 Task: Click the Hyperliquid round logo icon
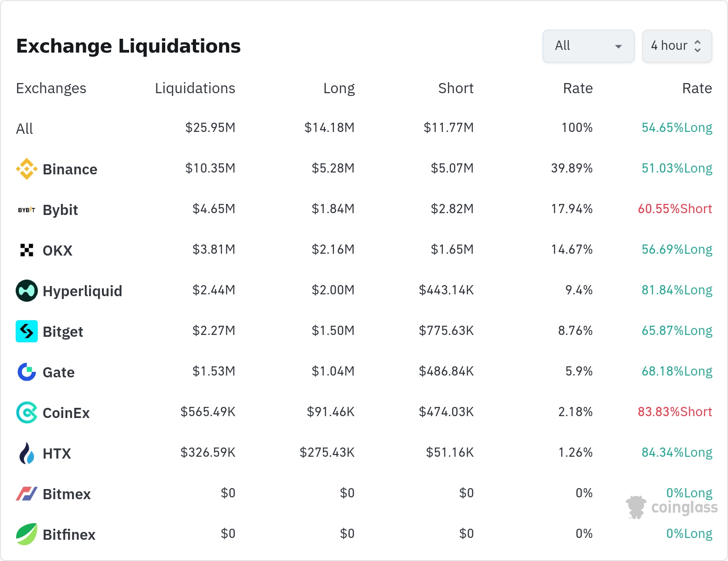[x=27, y=291]
